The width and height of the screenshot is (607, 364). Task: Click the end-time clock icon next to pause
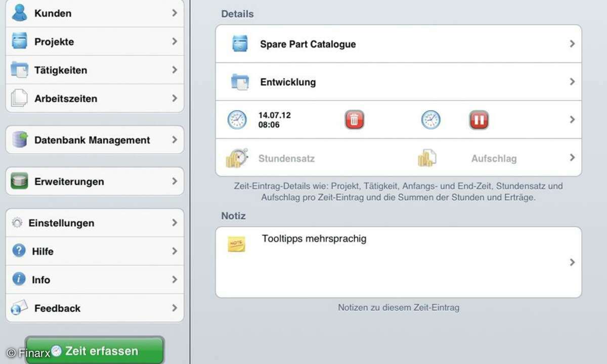pos(431,120)
